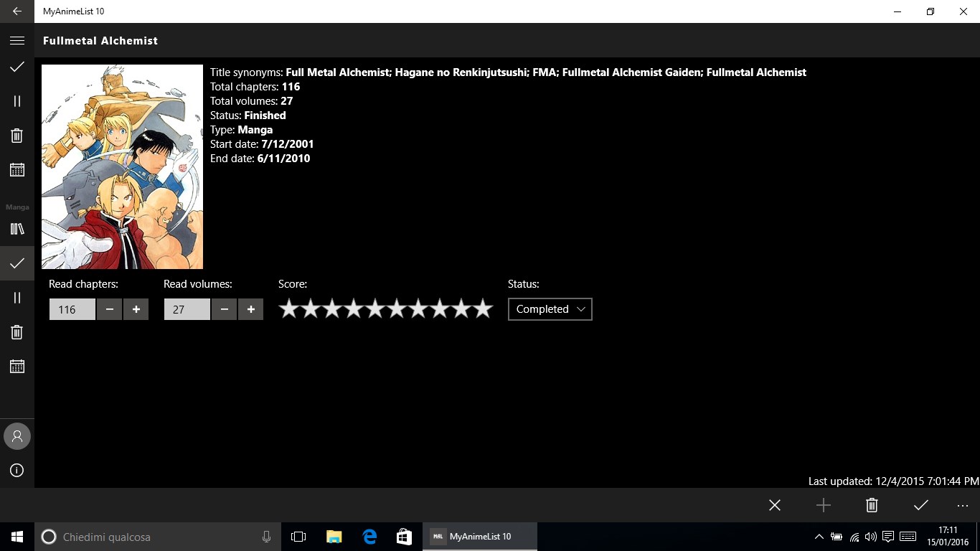Open the planned calendar list above Manga label
The image size is (980, 551).
pyautogui.click(x=17, y=170)
